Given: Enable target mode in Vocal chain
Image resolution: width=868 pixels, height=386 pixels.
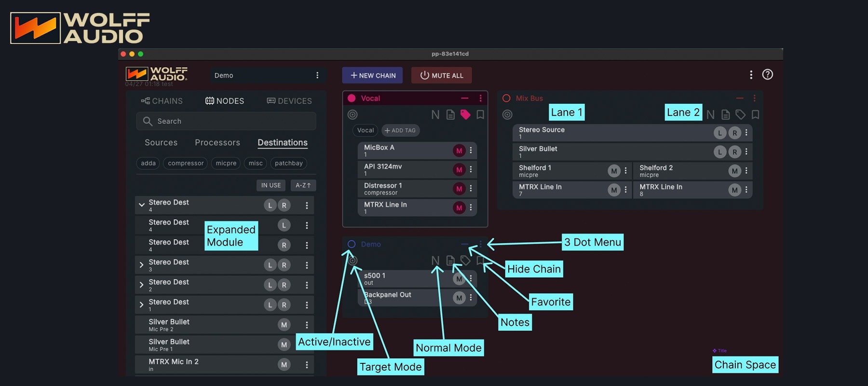Looking at the screenshot, I should coord(353,115).
